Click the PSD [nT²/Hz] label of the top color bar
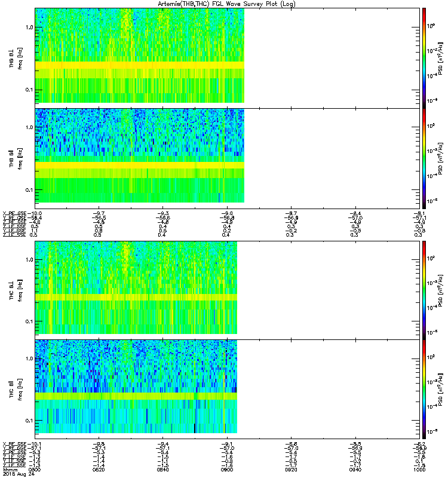Screen dimensions: 448x478 coord(440,59)
